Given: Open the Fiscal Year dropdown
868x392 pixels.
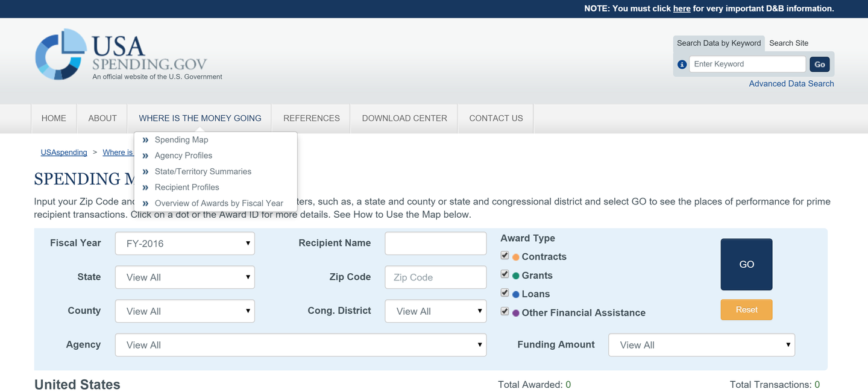Looking at the screenshot, I should pyautogui.click(x=184, y=244).
